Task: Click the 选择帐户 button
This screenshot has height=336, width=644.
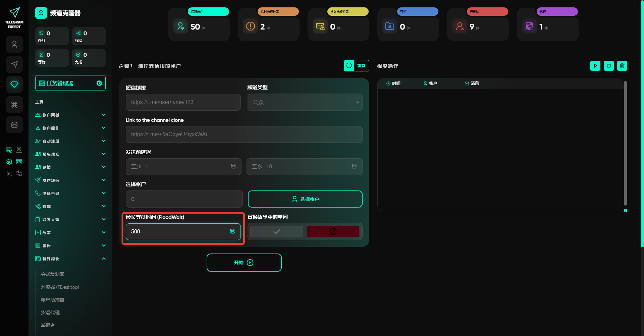Action: (305, 199)
